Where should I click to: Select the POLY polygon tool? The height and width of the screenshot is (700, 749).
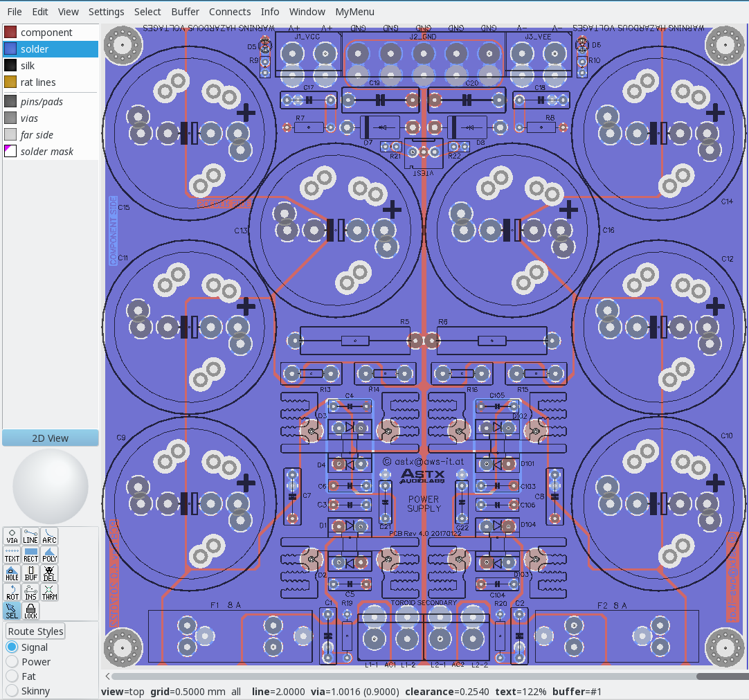49,555
